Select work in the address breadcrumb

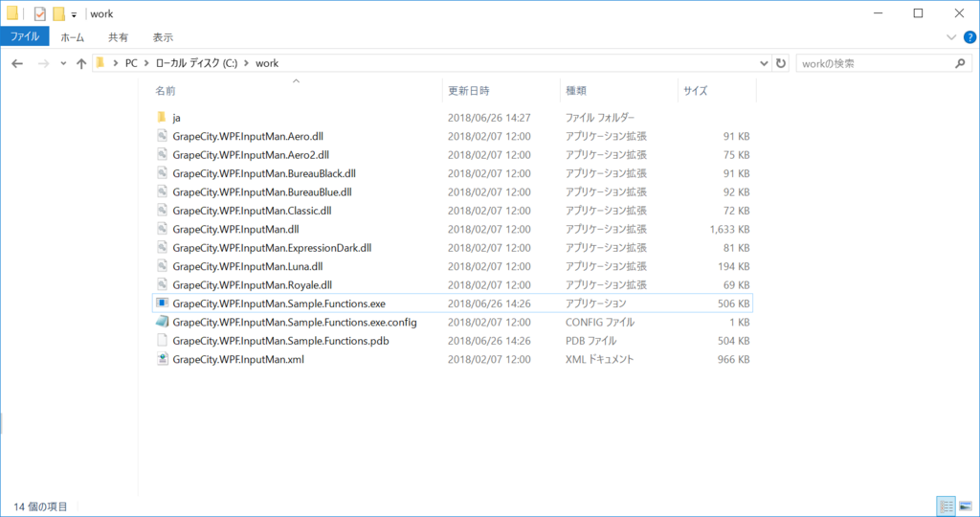(x=267, y=63)
